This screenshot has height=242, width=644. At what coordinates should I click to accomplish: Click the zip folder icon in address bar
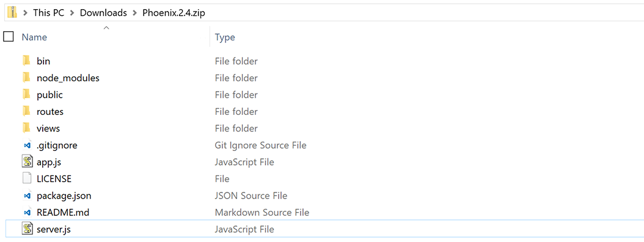(12, 12)
